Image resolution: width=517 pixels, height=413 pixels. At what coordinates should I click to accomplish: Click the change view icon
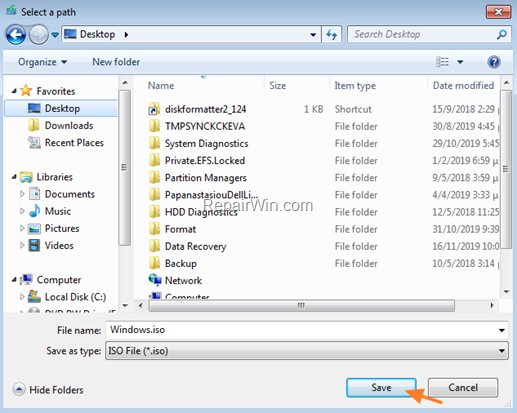point(442,62)
